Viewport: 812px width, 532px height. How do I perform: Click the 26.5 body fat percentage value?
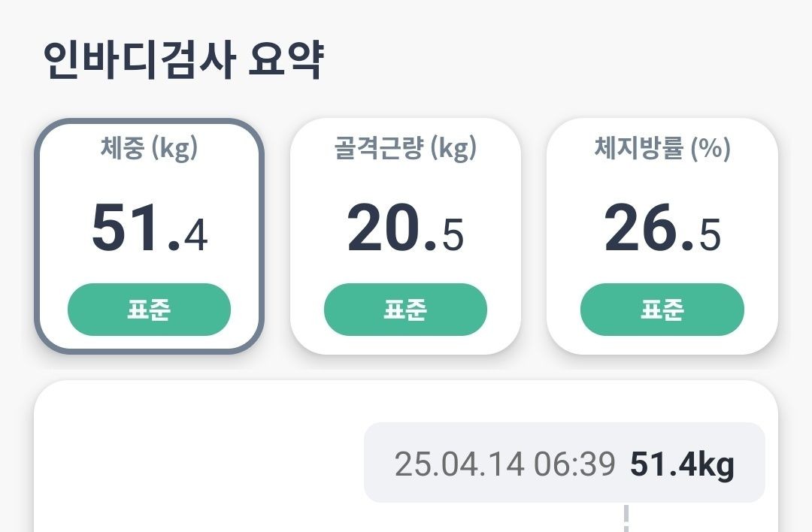click(x=662, y=228)
